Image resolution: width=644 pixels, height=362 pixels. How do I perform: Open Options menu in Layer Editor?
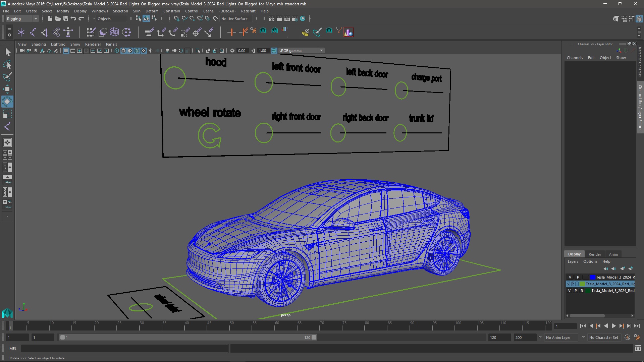pos(590,261)
